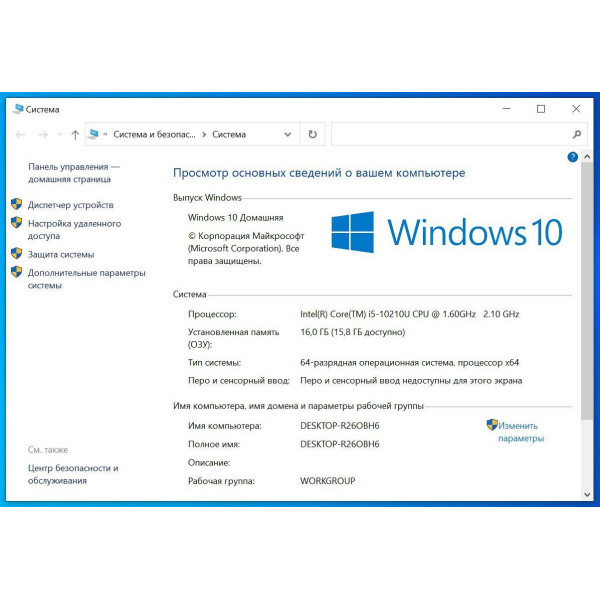Select '64-разрядная операционная система' text

click(x=377, y=363)
